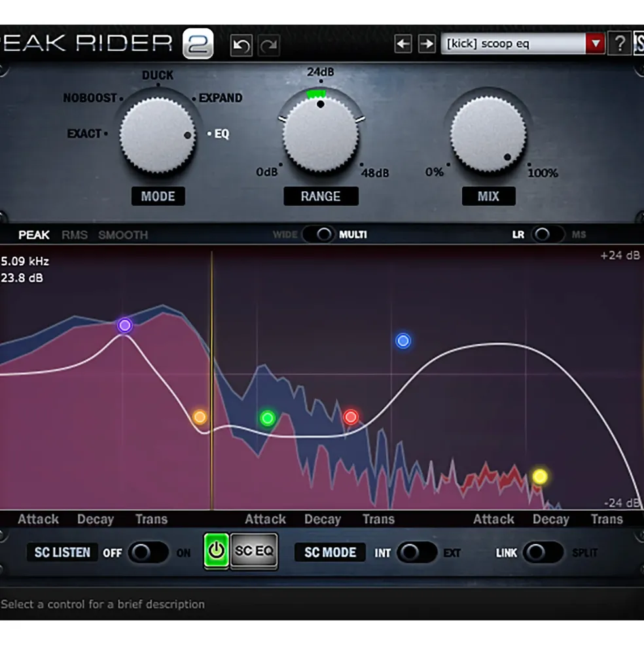644x645 pixels.
Task: Set mode to EXACT
Action: coord(84,134)
